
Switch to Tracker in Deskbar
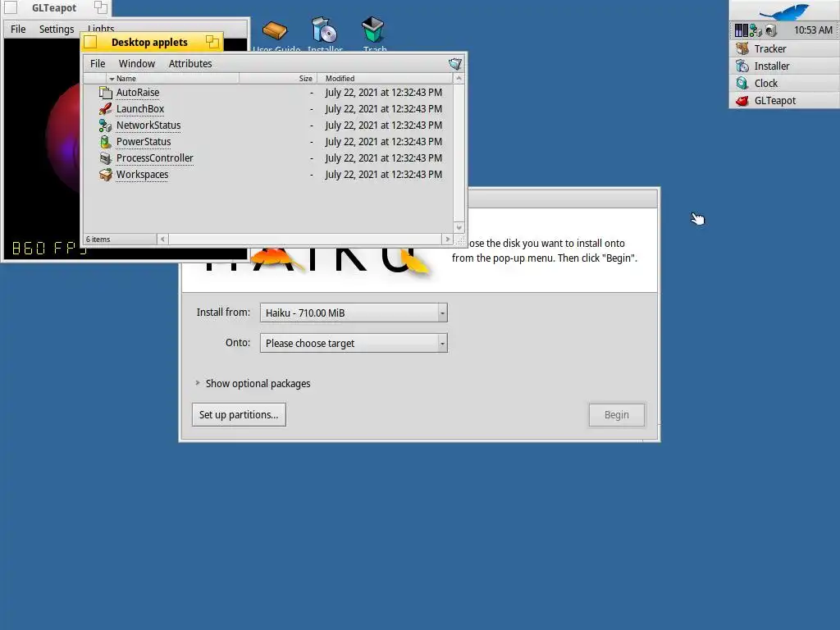pos(784,48)
